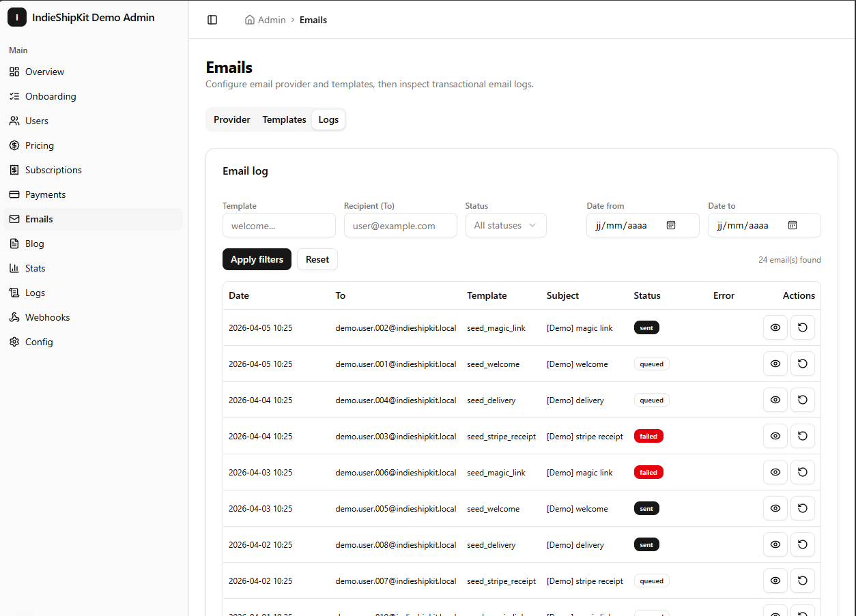Click demo.user.003@indieshipkit.local address
The image size is (856, 616).
tap(396, 436)
